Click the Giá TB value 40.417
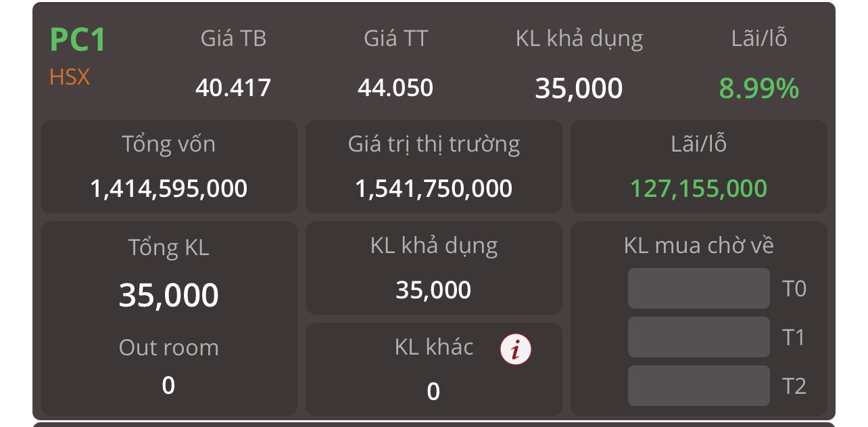Image resolution: width=868 pixels, height=427 pixels. coord(233,88)
